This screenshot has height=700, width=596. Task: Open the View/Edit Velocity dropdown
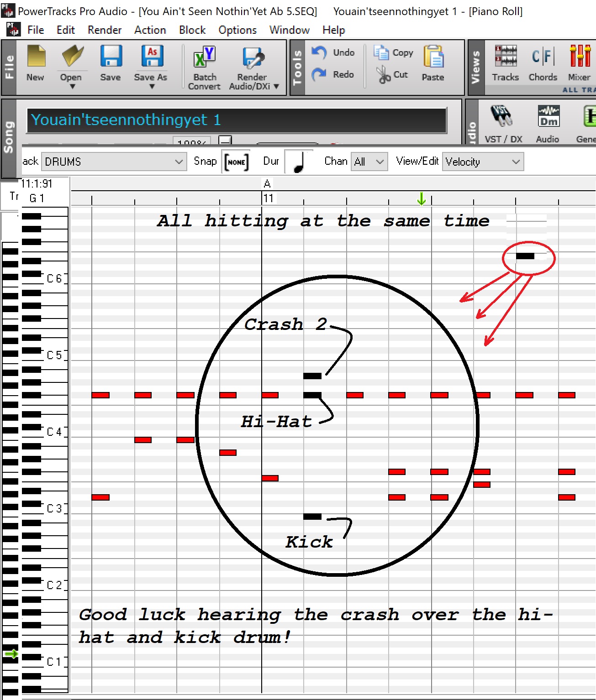click(x=516, y=162)
